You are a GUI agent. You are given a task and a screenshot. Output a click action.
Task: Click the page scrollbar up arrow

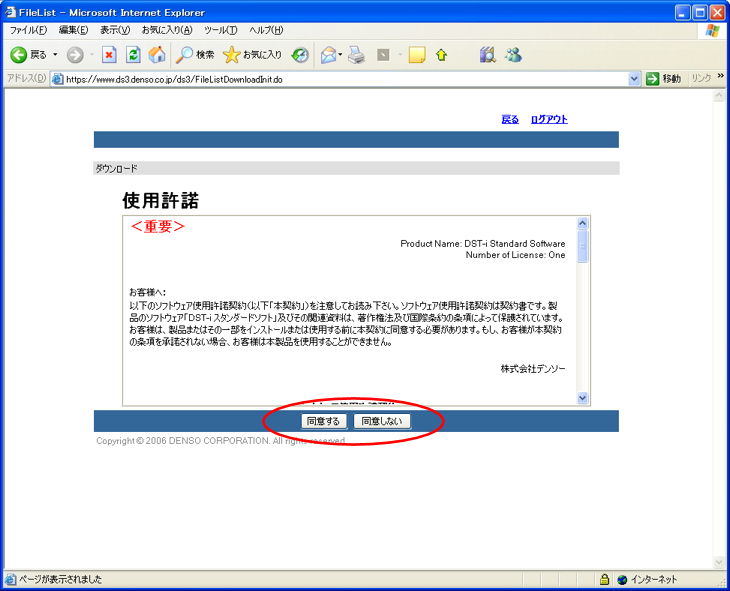tap(719, 95)
